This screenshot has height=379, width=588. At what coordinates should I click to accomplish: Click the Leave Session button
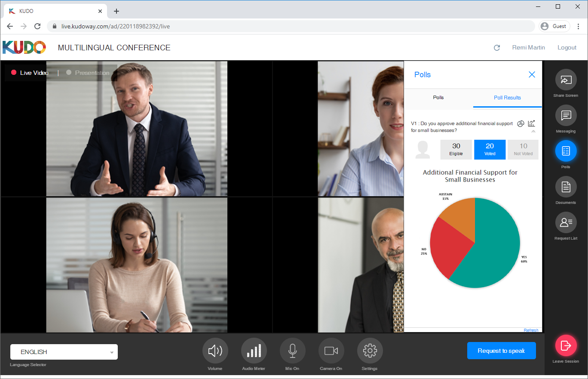click(566, 345)
